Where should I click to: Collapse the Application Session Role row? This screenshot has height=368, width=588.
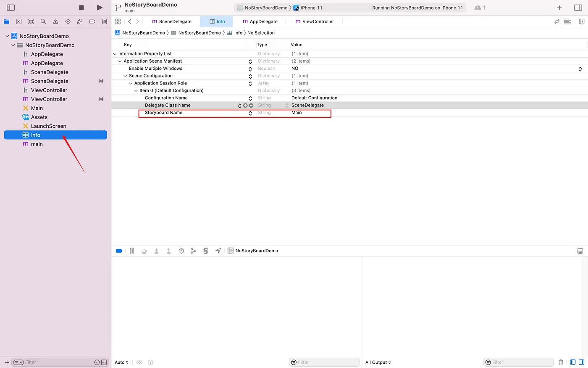tap(131, 83)
